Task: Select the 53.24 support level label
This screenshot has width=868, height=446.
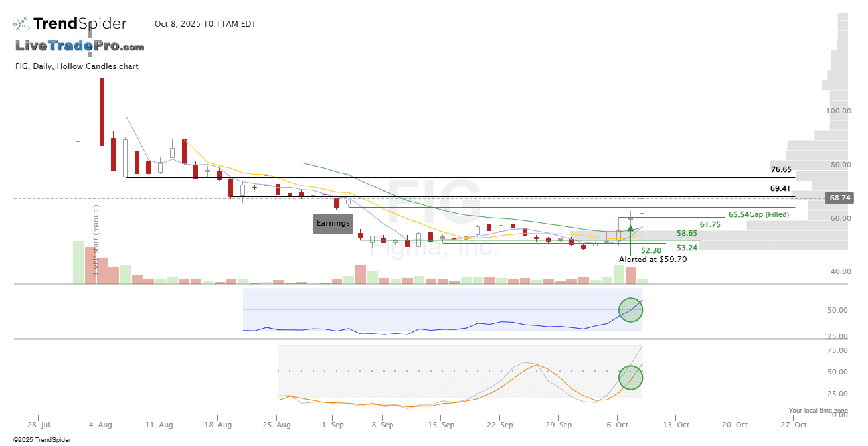Action: click(687, 248)
